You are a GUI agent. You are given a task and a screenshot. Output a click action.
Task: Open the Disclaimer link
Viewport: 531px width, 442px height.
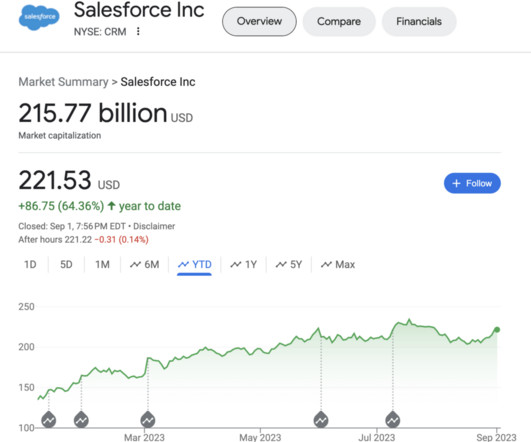coord(154,226)
